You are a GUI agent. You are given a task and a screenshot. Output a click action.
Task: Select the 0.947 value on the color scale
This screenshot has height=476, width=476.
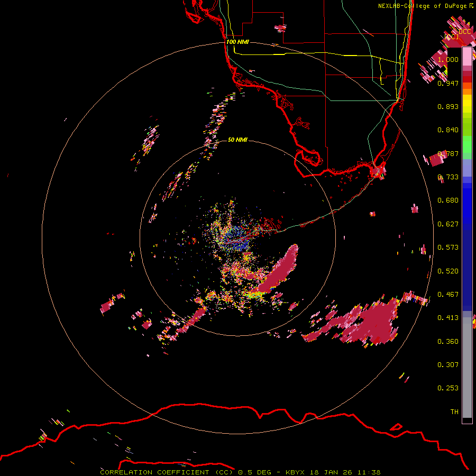tap(448, 83)
